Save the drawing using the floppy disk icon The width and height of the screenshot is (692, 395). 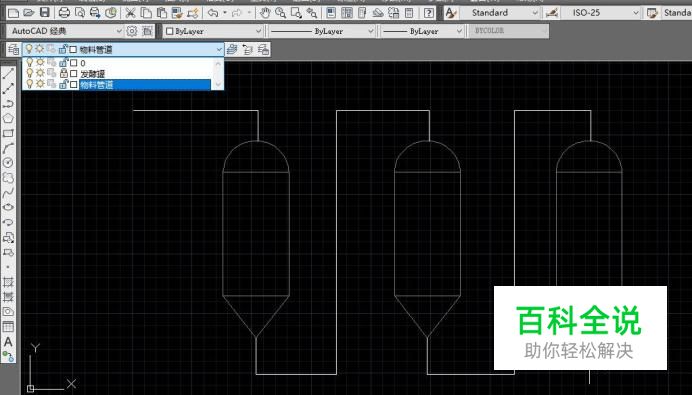pos(45,13)
